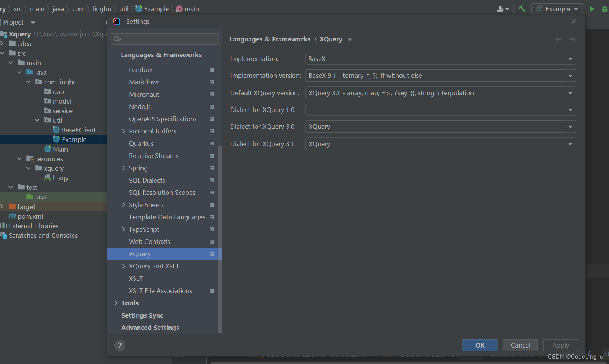The height and width of the screenshot is (364, 609).
Task: Open the Implementation version dropdown
Action: click(441, 76)
